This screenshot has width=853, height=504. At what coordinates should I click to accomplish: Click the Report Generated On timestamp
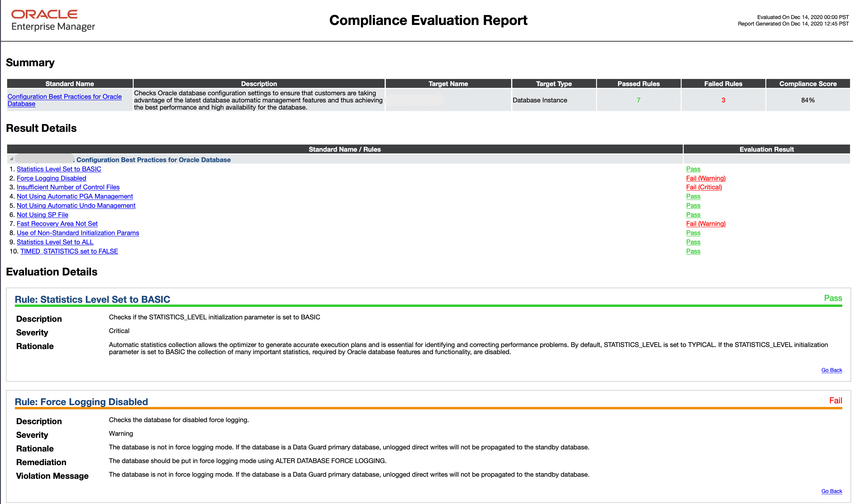(x=793, y=24)
